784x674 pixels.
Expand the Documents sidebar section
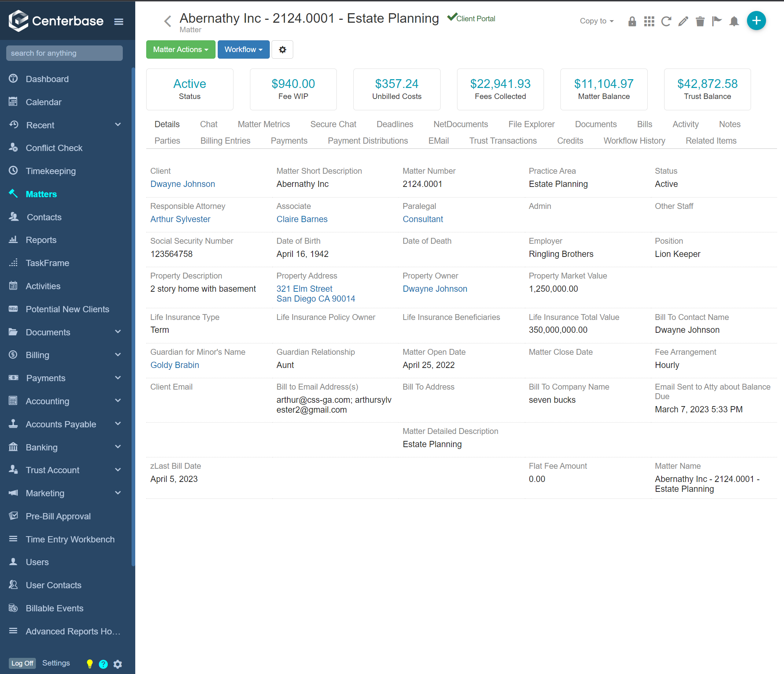click(x=118, y=332)
